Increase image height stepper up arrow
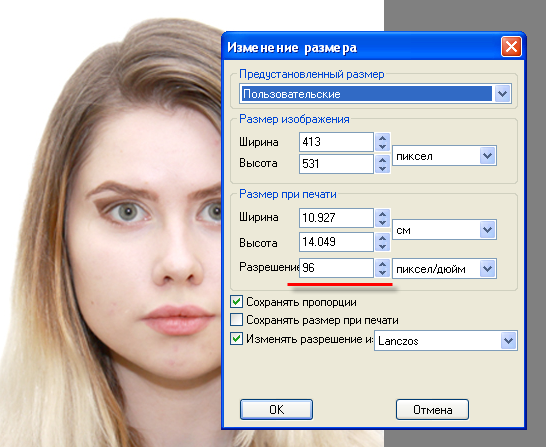Screen dimensions: 546x447 coord(382,160)
